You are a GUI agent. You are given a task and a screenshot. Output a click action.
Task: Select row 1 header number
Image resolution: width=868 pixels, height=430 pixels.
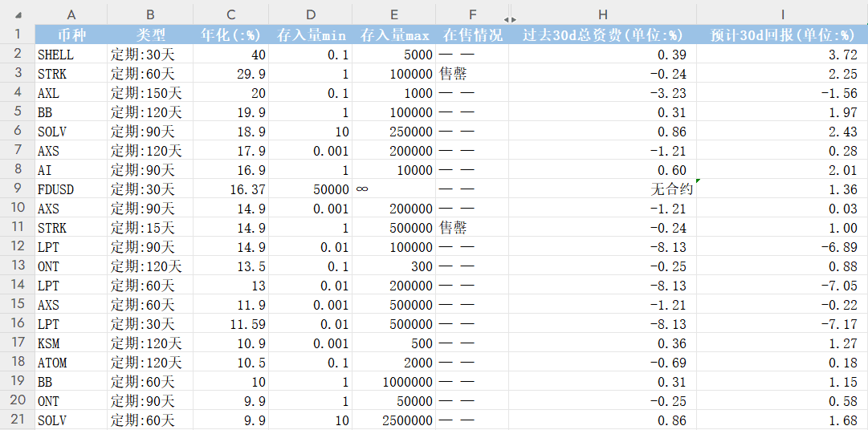click(x=18, y=34)
